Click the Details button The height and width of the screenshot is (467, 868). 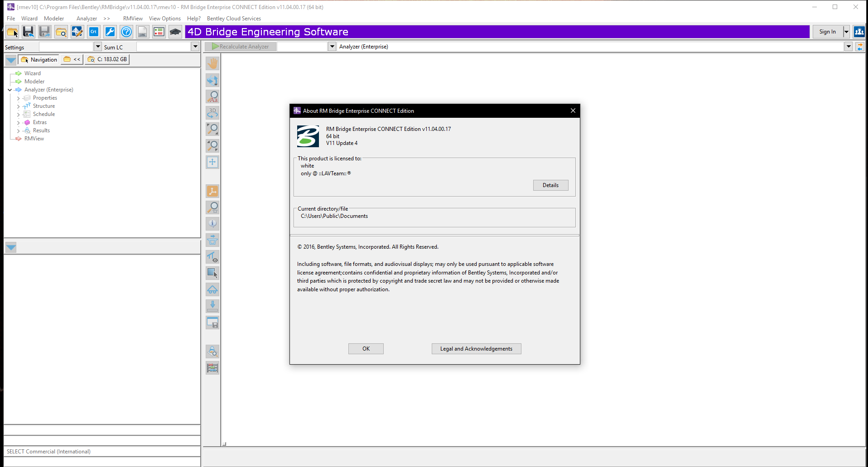550,185
